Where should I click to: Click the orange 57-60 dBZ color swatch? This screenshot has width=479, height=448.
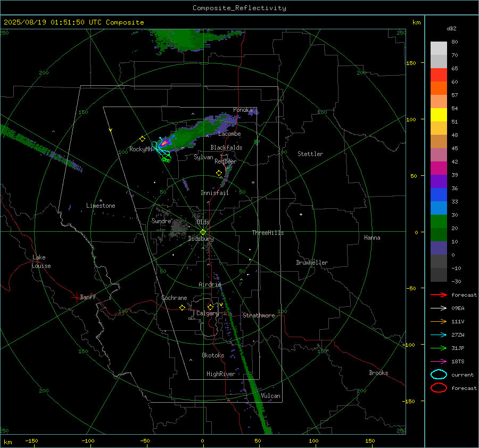click(x=439, y=88)
